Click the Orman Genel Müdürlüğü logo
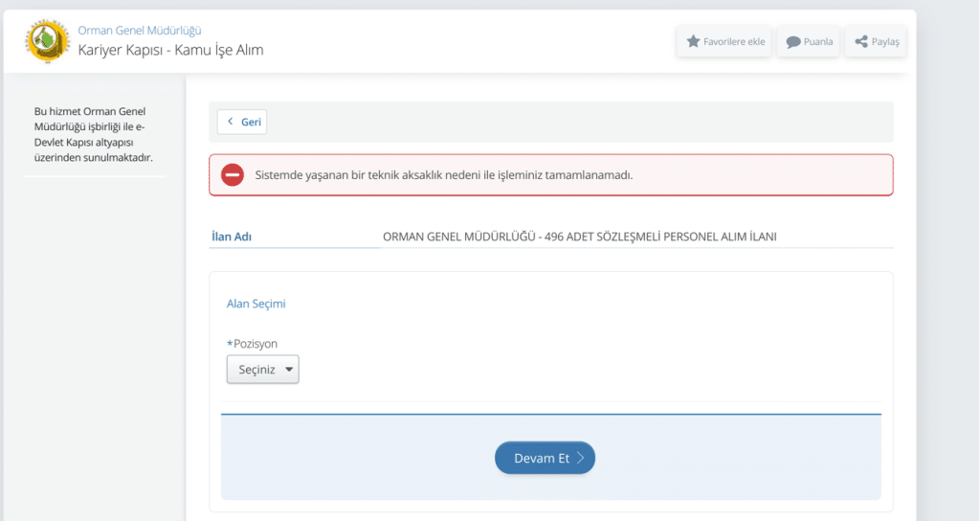Viewport: 980px width, 521px height. (47, 41)
